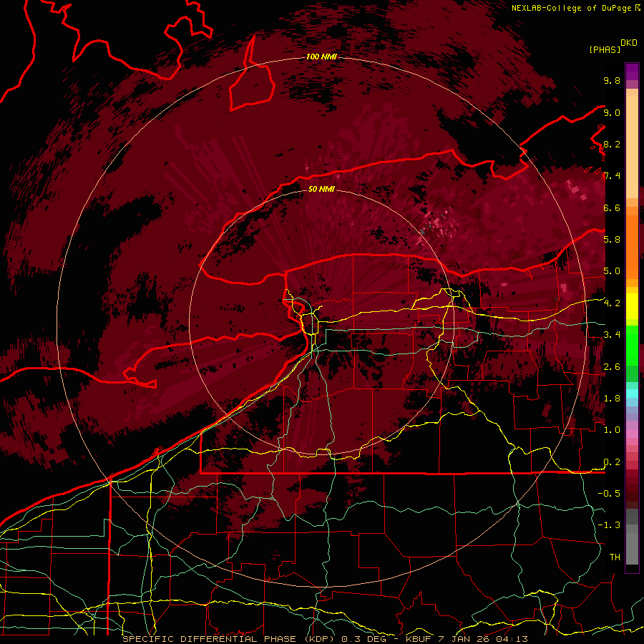Click the 1.0 value on the color scale
This screenshot has width=644, height=644.
click(x=612, y=429)
